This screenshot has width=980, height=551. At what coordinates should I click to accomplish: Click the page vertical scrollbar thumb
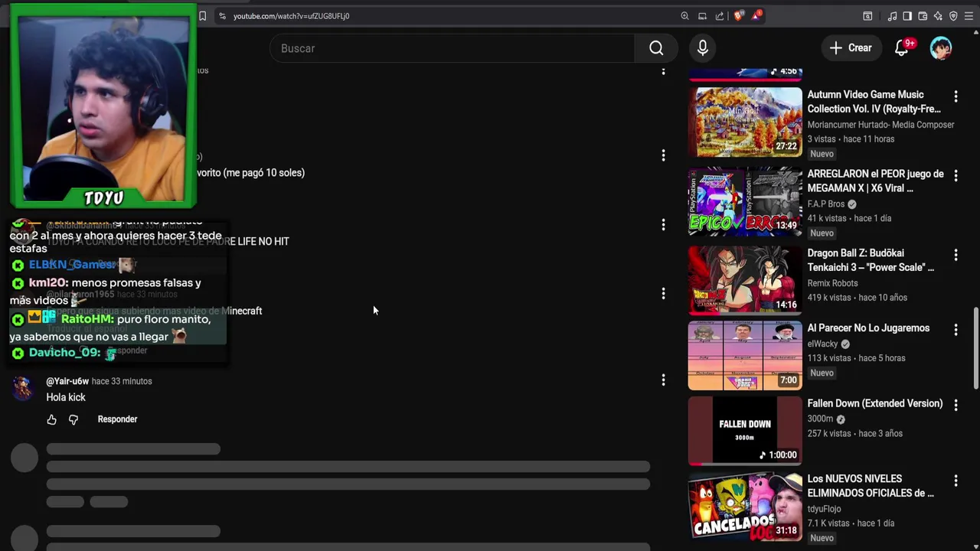coord(975,347)
